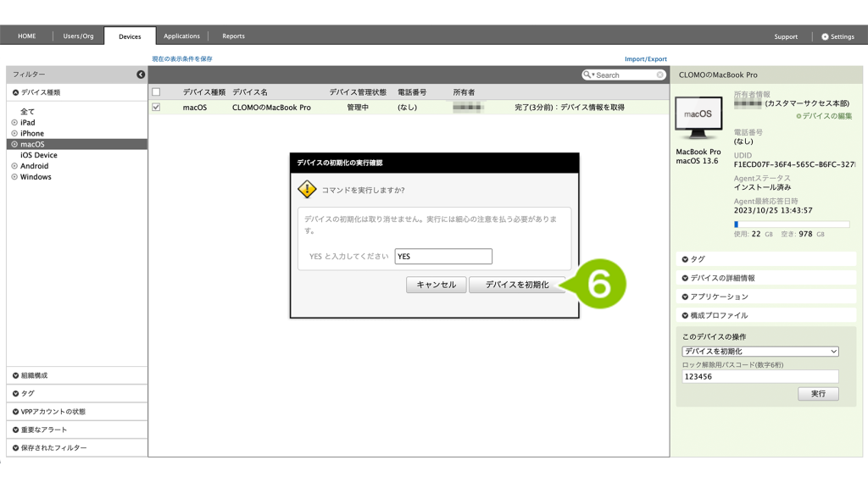The width and height of the screenshot is (868, 488).
Task: Sort by the 所有者 column header
Action: click(x=464, y=92)
